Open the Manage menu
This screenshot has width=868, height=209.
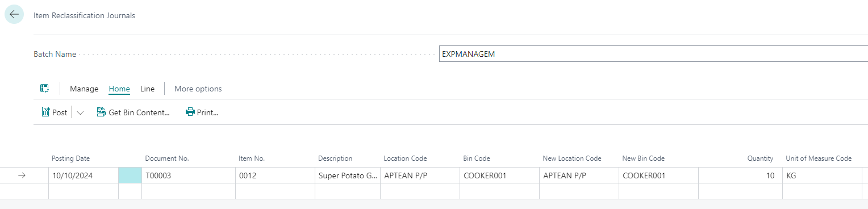click(84, 89)
